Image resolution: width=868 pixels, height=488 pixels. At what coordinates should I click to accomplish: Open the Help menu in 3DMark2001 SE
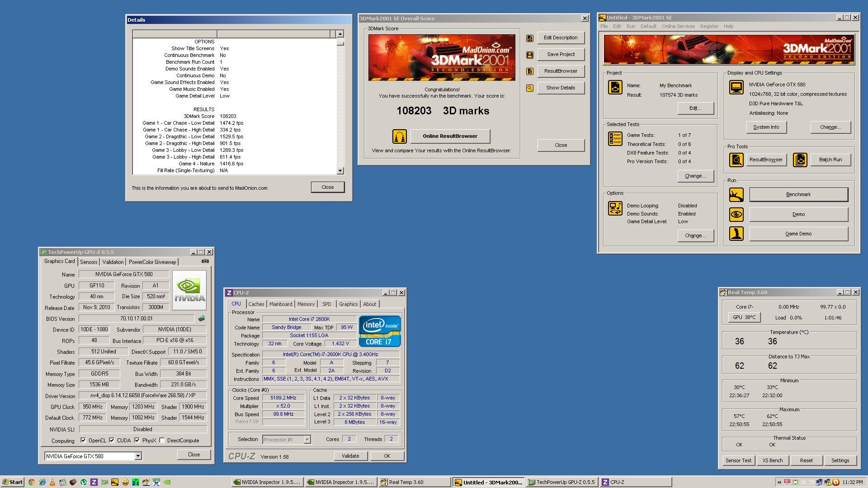click(728, 26)
